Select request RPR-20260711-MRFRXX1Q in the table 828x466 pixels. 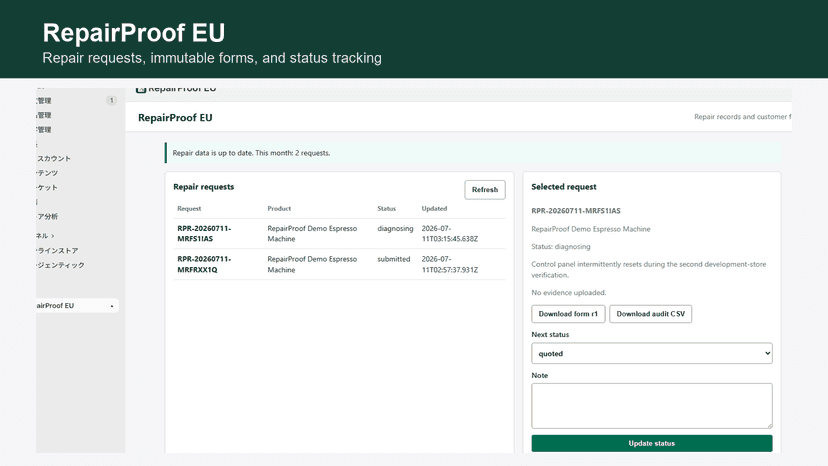click(204, 264)
